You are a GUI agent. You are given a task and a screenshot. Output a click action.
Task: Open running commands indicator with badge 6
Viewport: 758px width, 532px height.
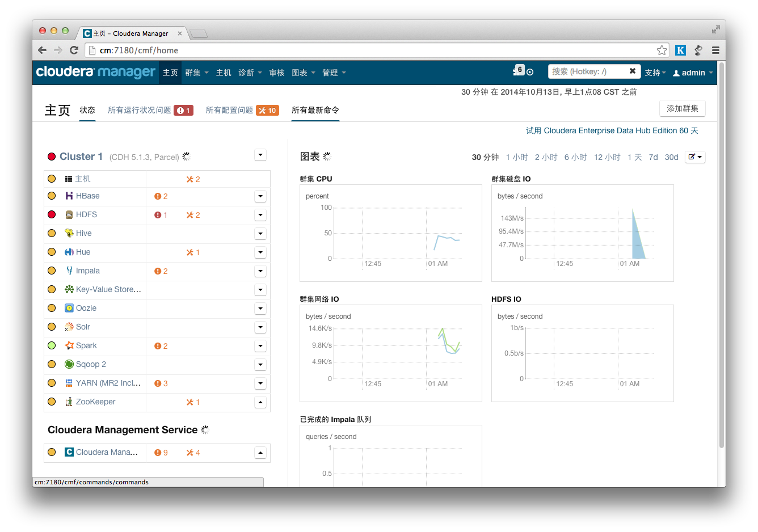pos(519,71)
